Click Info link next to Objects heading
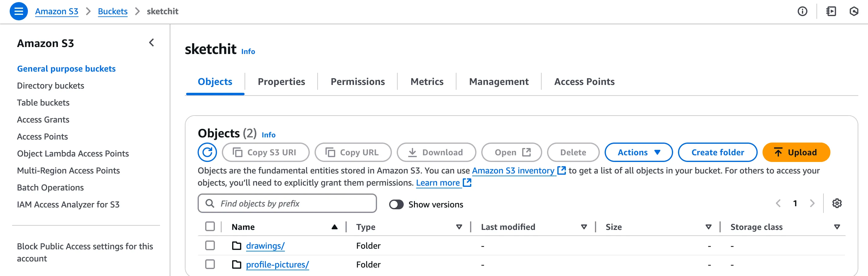Image resolution: width=868 pixels, height=276 pixels. tap(269, 135)
